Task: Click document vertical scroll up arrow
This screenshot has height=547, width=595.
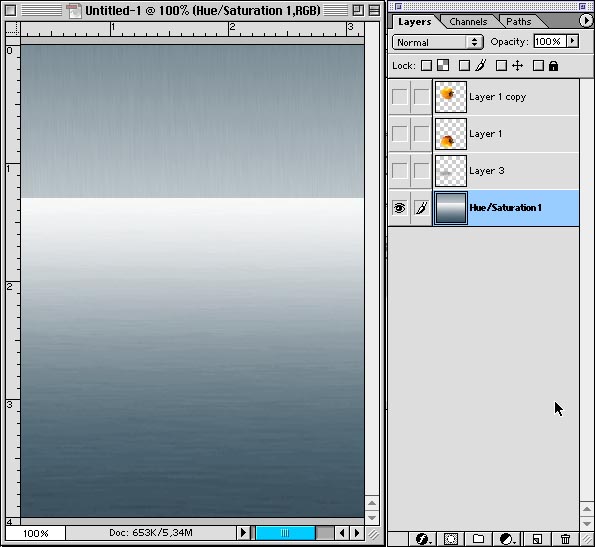Action: coord(372,503)
